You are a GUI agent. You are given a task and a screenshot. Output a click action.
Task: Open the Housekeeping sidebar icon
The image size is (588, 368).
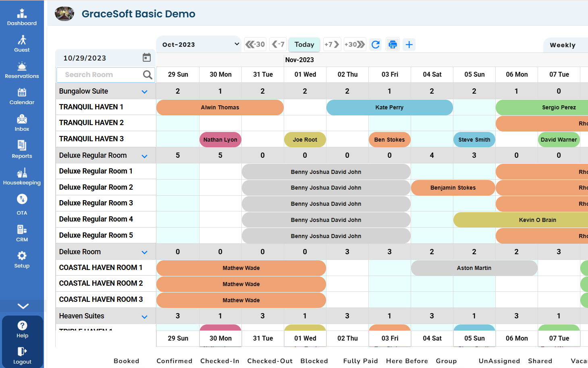[22, 174]
